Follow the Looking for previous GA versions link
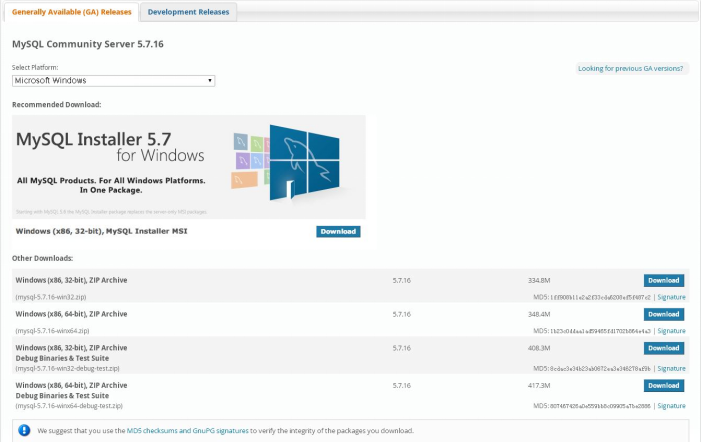The width and height of the screenshot is (701, 442). point(630,68)
